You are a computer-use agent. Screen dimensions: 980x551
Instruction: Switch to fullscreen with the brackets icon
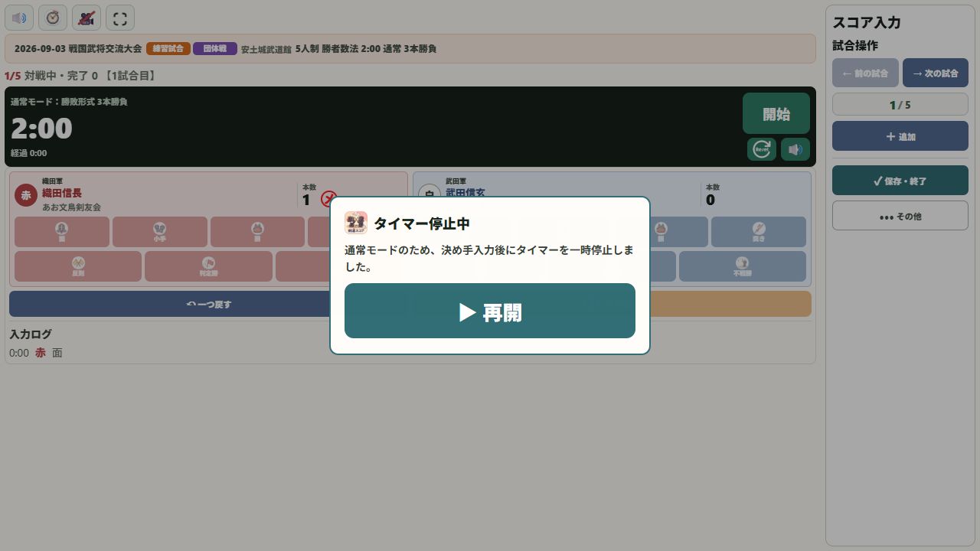[120, 18]
